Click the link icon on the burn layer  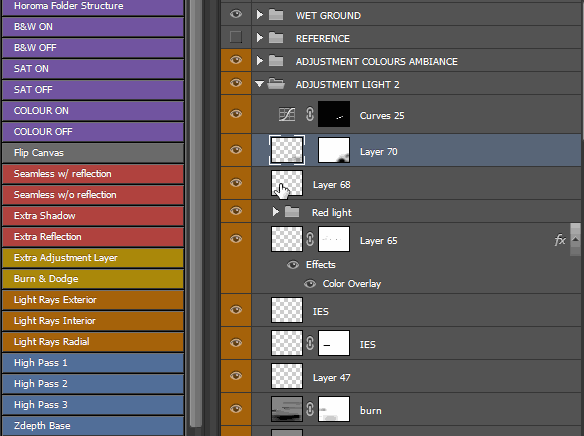click(310, 409)
